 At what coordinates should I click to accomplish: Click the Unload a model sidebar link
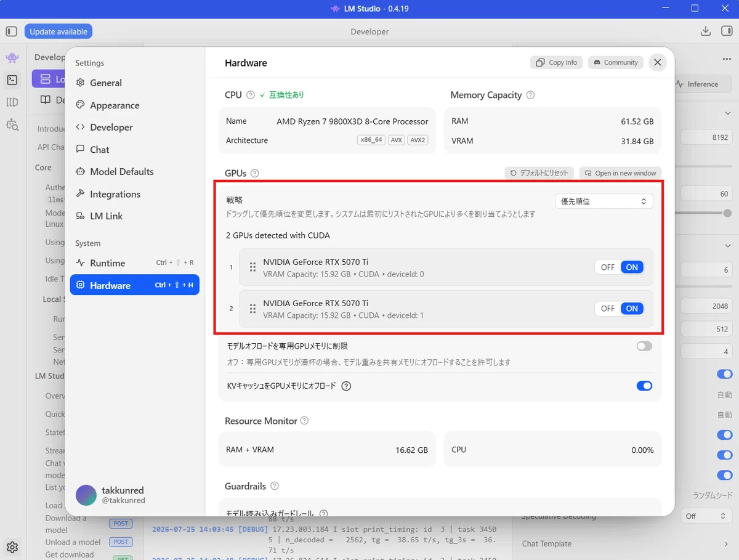pos(73,542)
